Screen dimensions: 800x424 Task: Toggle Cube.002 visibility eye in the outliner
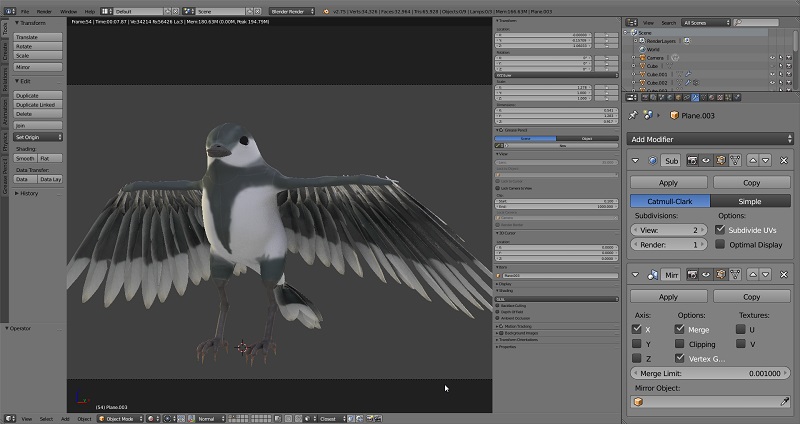772,82
